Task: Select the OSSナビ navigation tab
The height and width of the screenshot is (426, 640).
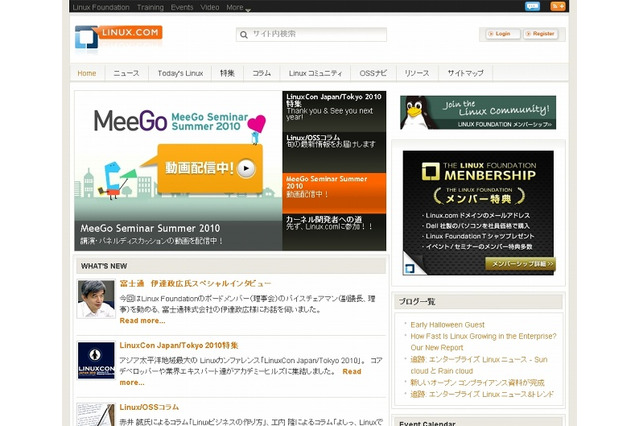Action: 373,73
